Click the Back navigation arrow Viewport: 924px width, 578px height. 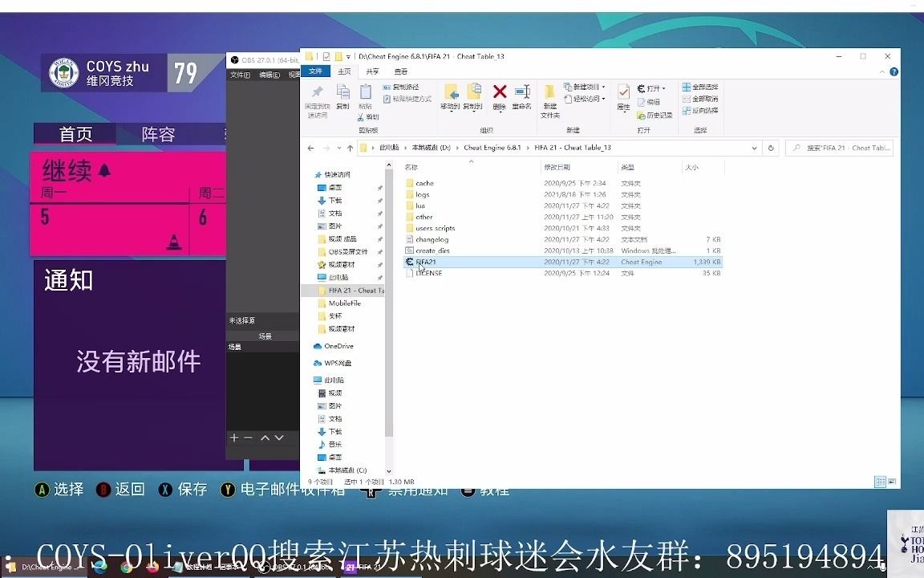point(310,148)
